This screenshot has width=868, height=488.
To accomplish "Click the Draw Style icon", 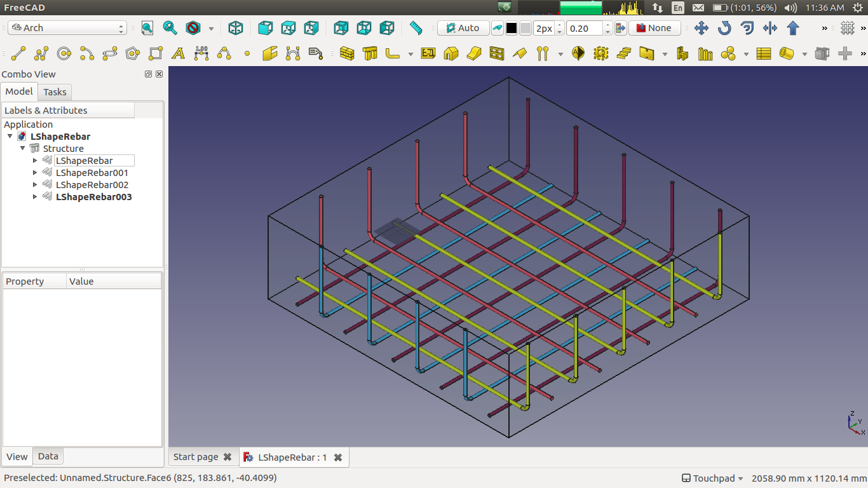I will 193,28.
